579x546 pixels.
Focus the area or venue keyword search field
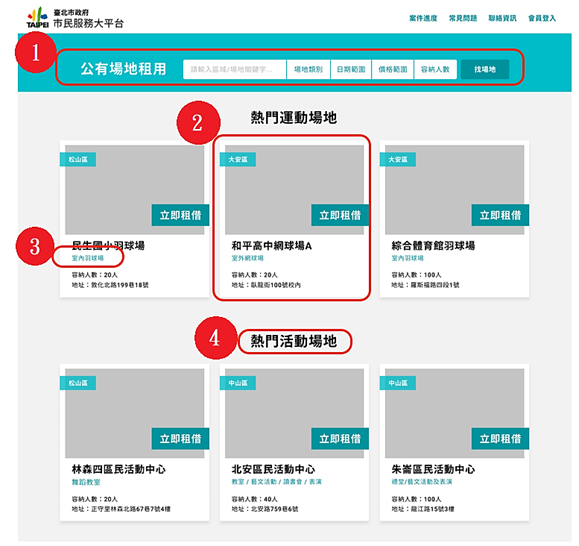234,69
